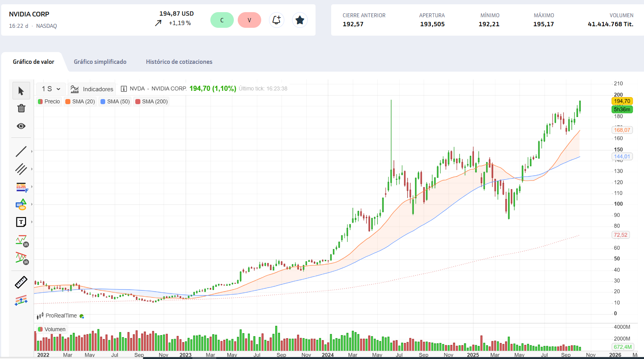
Task: Select the geometric shapes tool
Action: click(x=21, y=204)
